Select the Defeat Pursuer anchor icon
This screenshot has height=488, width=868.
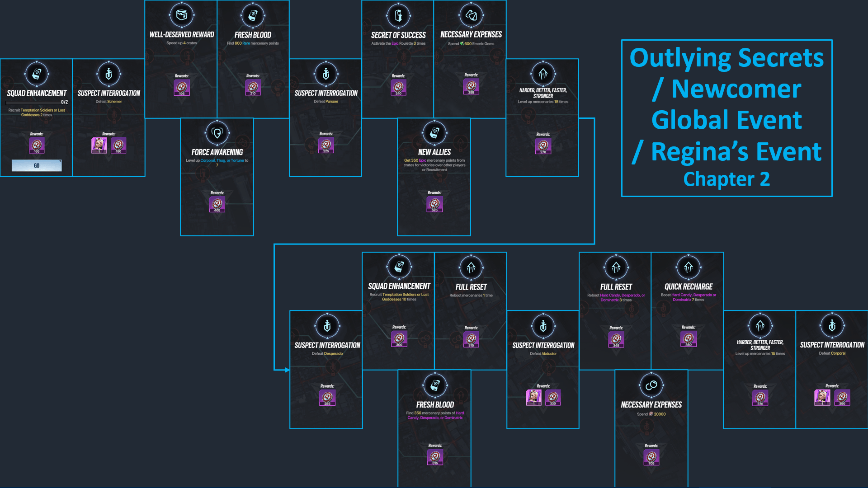click(325, 75)
